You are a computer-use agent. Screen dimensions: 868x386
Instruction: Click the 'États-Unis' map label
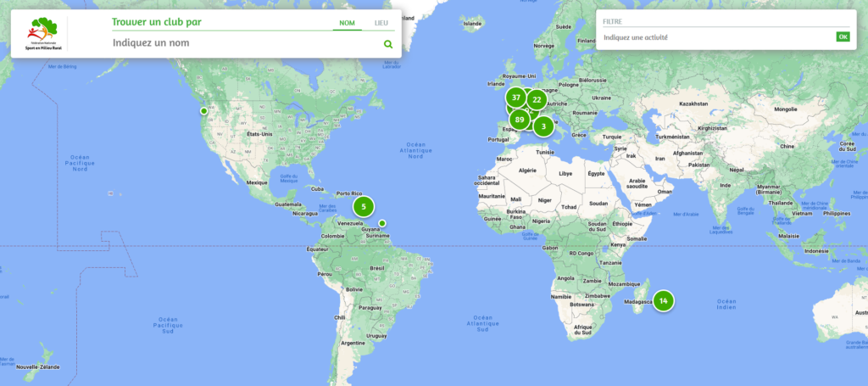[259, 134]
